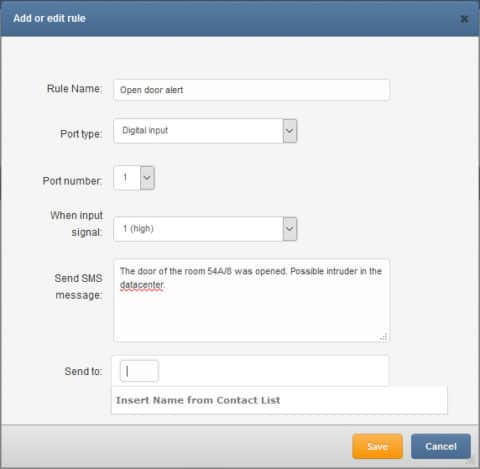Screen dimensions: 480x469
Task: Click the Send SMS message label
Action: tap(78, 287)
